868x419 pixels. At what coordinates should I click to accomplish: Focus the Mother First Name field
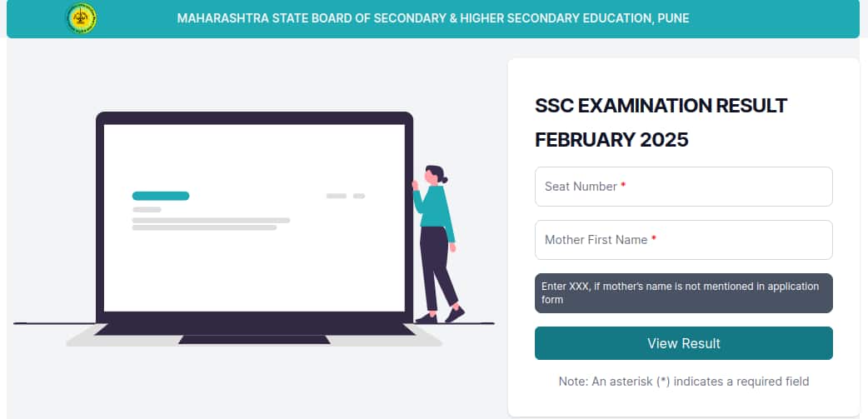[x=684, y=240]
